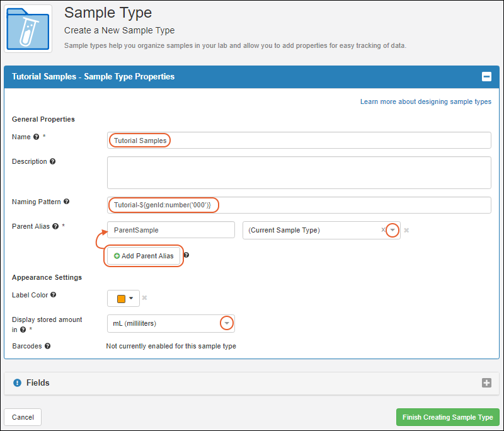Click help icon right of Add Parent Alias
Screen dimensions: 504x431
coord(186,256)
